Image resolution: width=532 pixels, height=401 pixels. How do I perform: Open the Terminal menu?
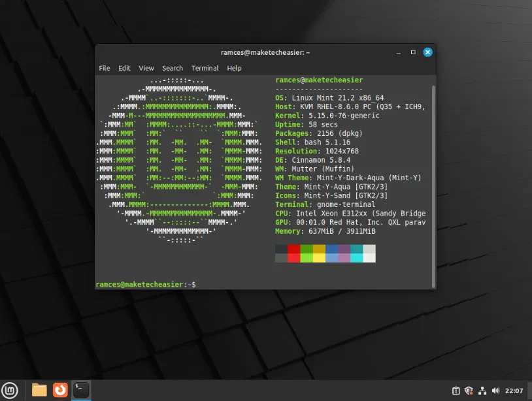click(205, 68)
